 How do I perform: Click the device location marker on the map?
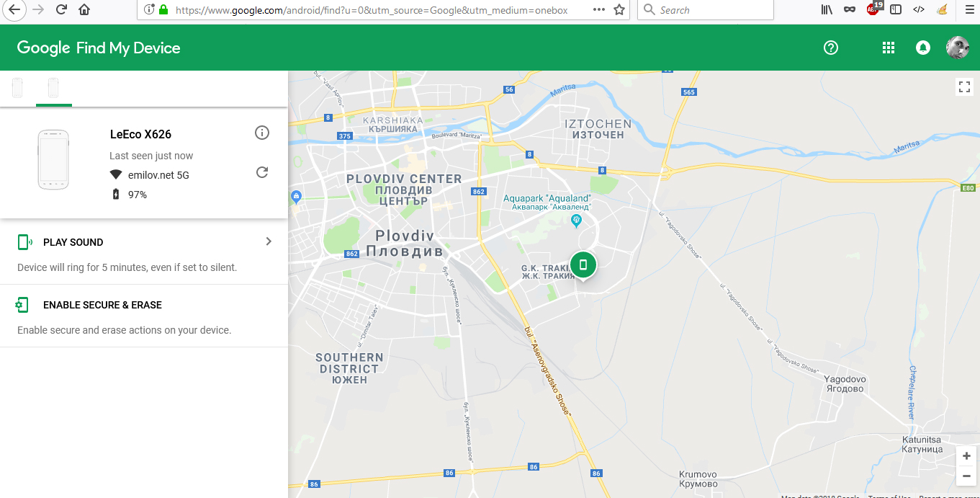(x=583, y=265)
